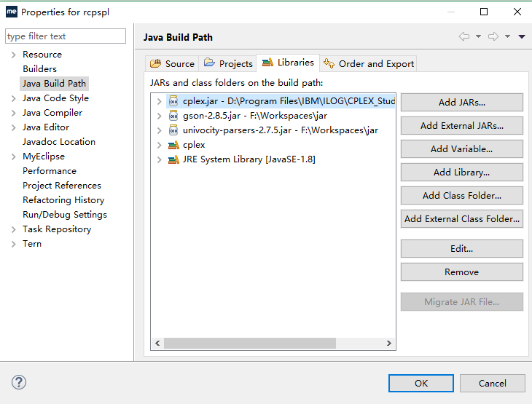
Task: Focus the type filter text field
Action: [65, 36]
